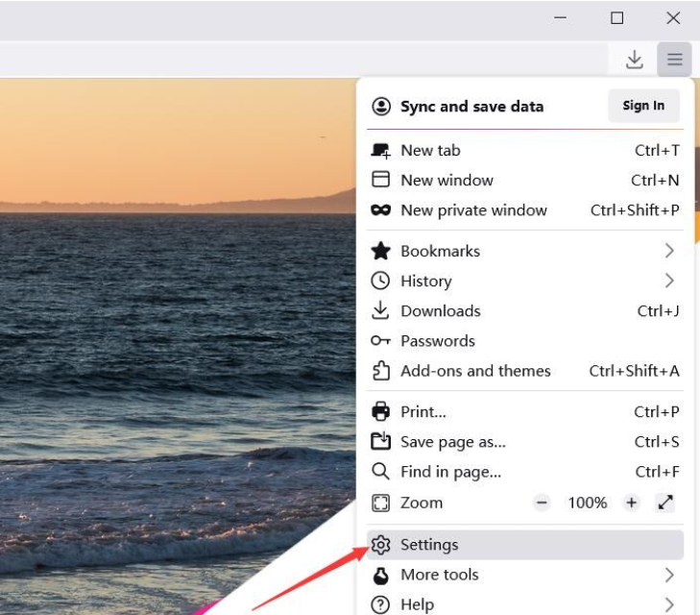Open Find in page... search option

pyautogui.click(x=450, y=472)
